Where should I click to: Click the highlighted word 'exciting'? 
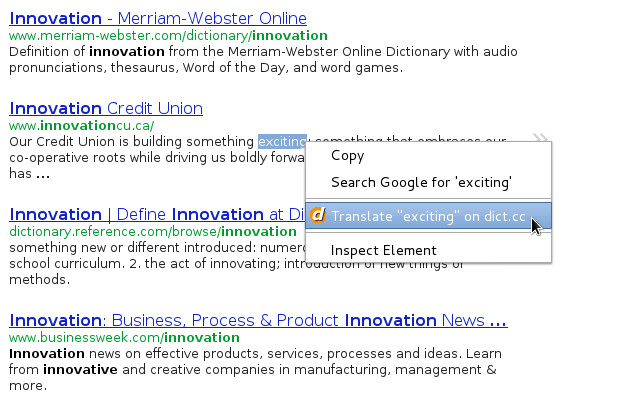click(282, 142)
